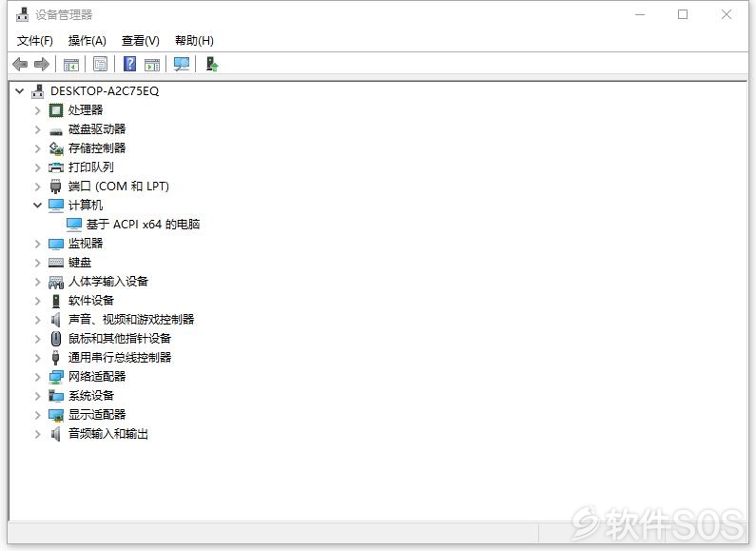Click the 键盘 keyboard icon

click(x=56, y=263)
